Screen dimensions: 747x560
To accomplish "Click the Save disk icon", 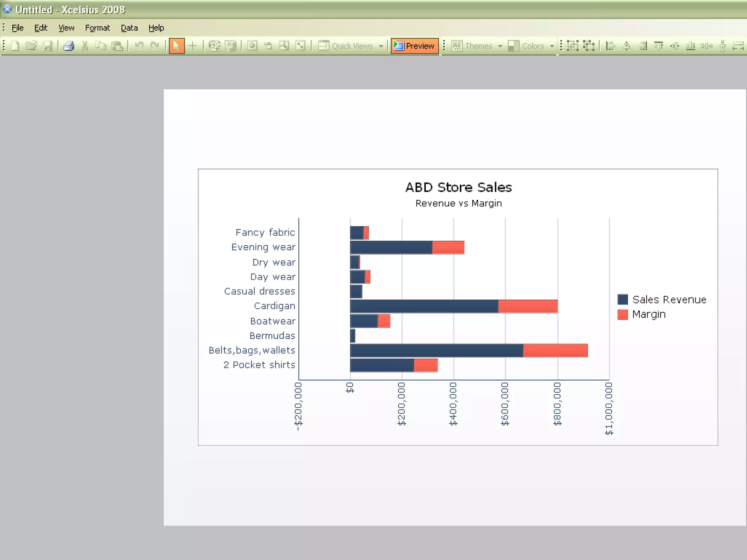I will (47, 46).
